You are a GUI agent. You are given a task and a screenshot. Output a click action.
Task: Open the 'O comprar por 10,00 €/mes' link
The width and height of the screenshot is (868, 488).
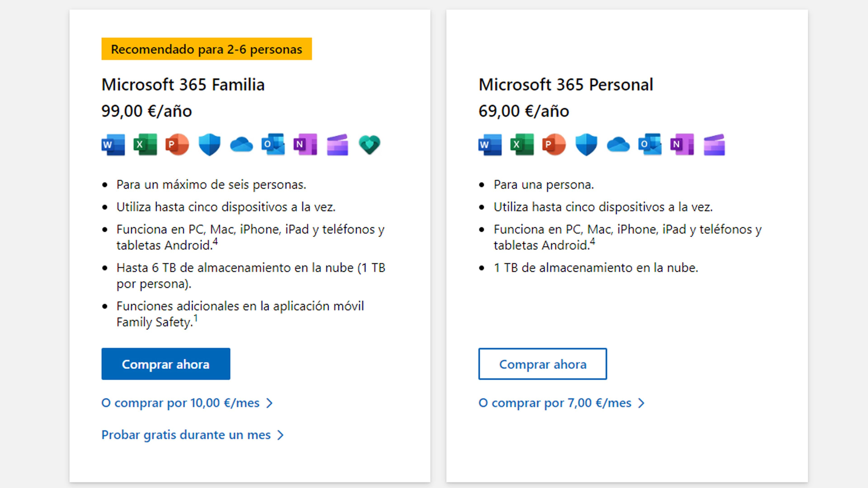tap(187, 403)
